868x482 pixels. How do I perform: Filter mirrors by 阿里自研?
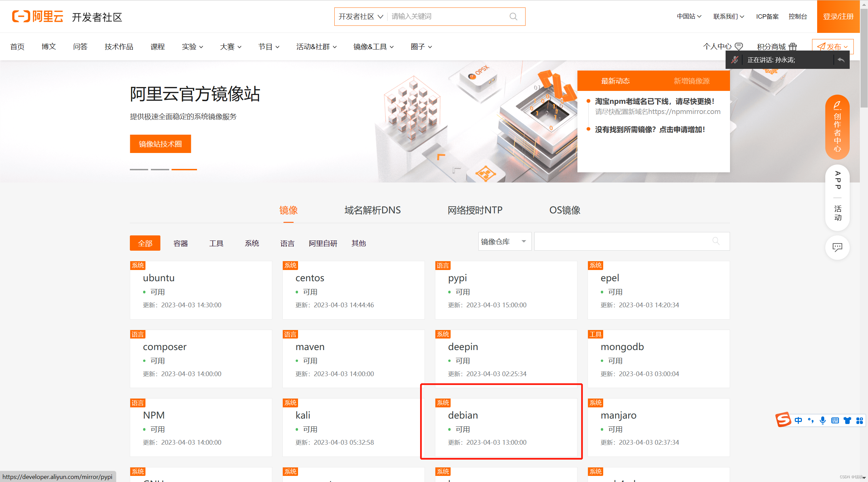[323, 243]
